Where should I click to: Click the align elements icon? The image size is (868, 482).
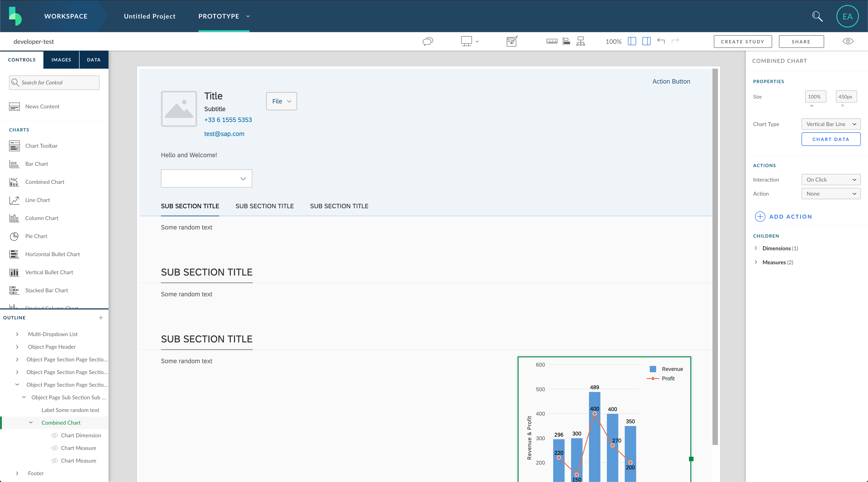[566, 41]
